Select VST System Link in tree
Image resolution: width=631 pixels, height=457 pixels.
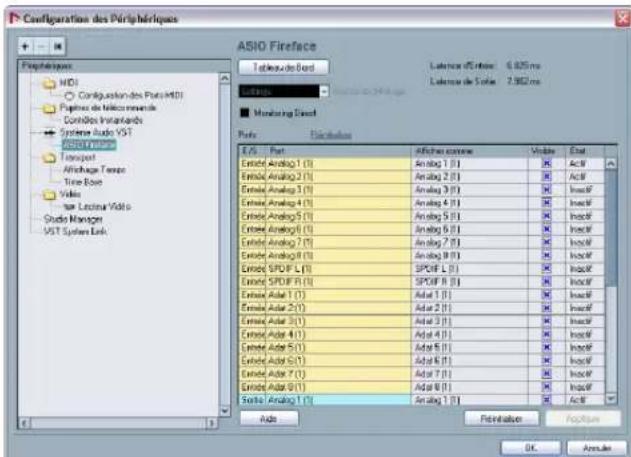click(x=75, y=232)
